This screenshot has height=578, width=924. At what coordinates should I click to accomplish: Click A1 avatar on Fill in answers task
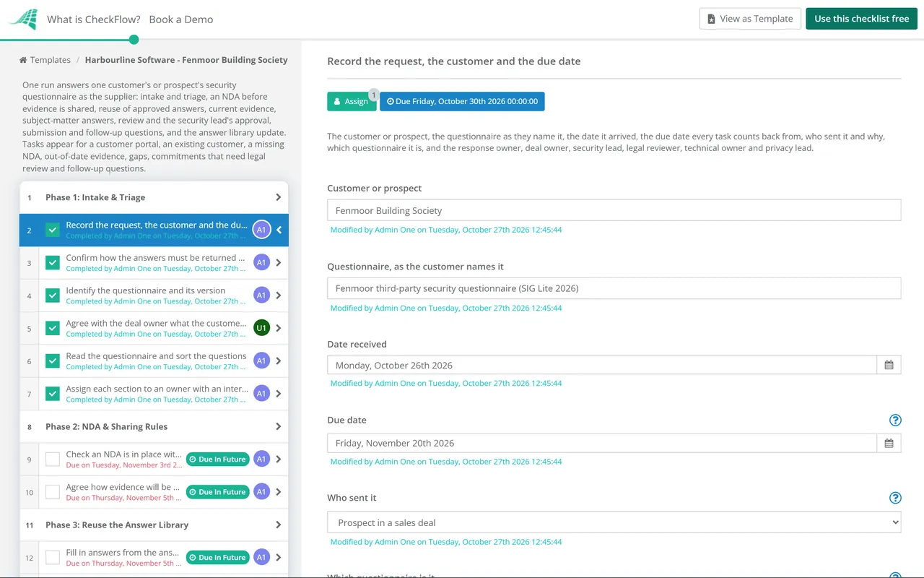[x=261, y=557]
